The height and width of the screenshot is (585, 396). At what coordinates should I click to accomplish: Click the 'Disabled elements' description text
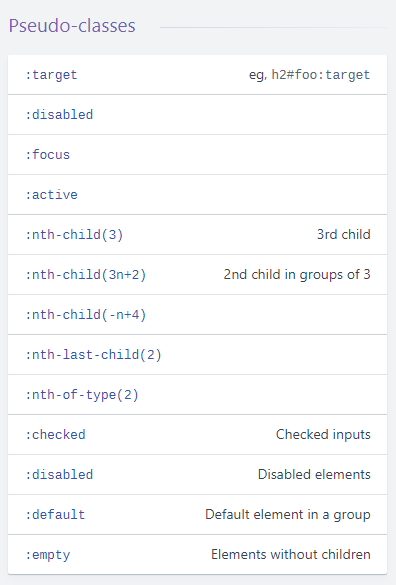coord(314,474)
